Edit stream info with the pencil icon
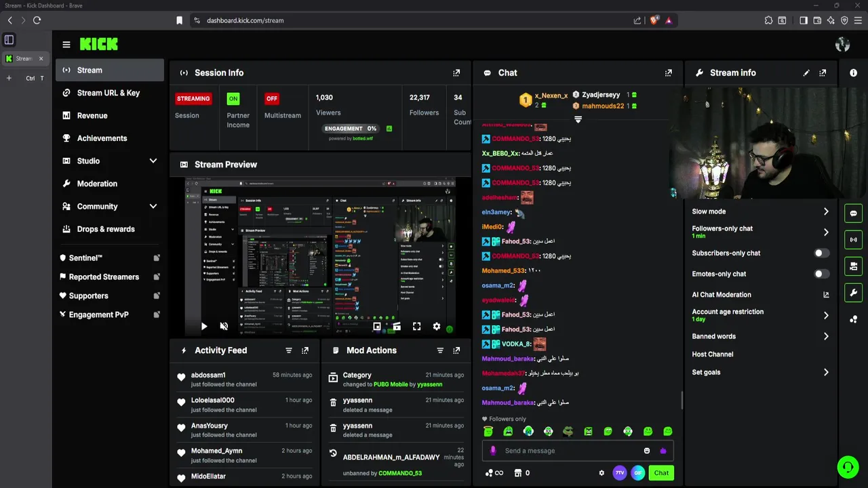Viewport: 868px width, 488px height. pos(806,73)
